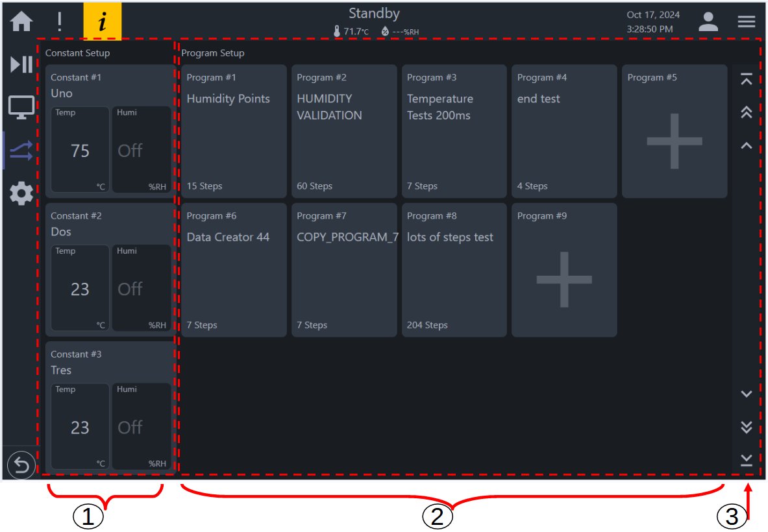Add new program in Program #5 slot
Image resolution: width=768 pixels, height=532 pixels.
tap(675, 132)
